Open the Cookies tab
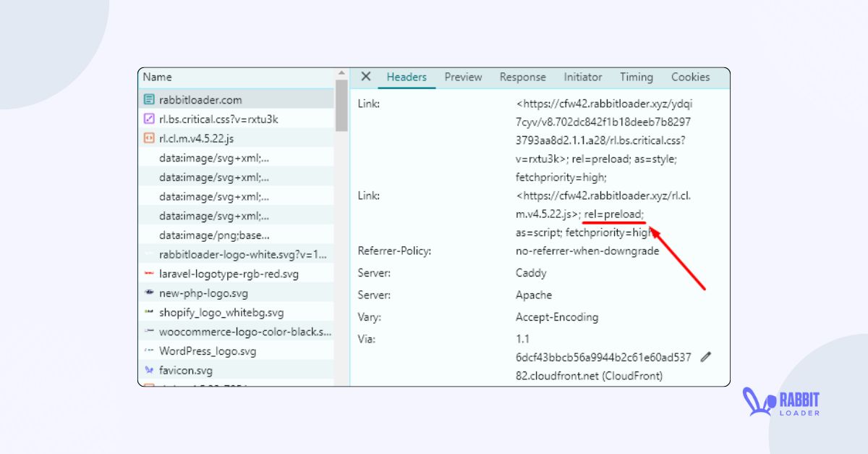868x454 pixels. 690,77
